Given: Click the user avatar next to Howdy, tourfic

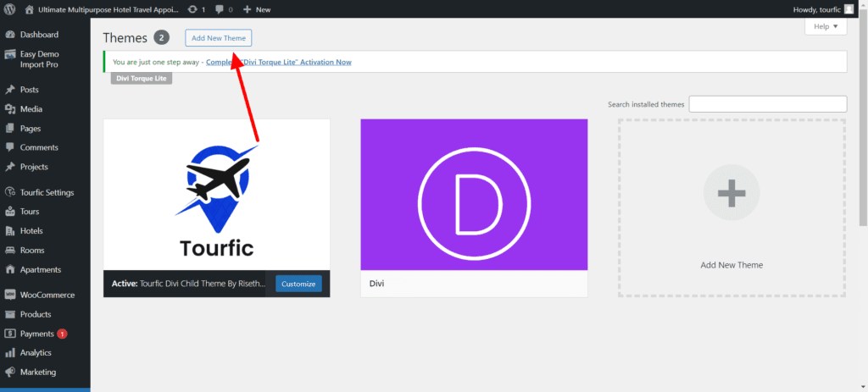Looking at the screenshot, I should [x=849, y=9].
